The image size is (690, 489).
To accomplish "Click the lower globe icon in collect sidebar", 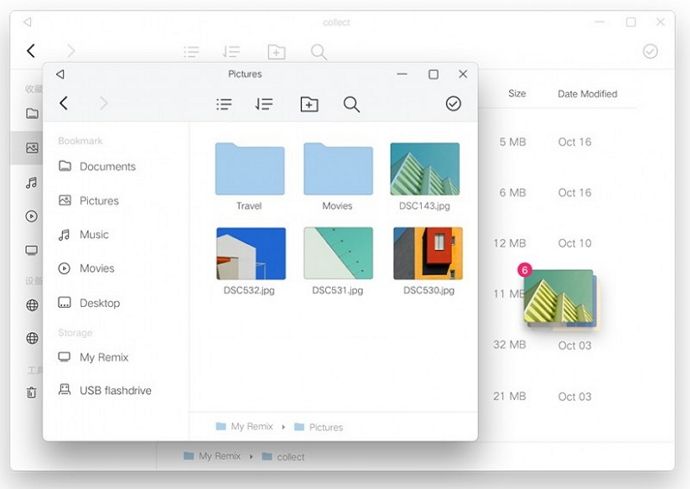I will (x=32, y=338).
